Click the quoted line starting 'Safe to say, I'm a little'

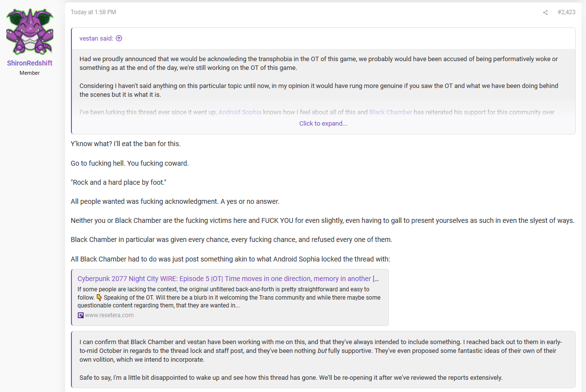click(x=291, y=377)
